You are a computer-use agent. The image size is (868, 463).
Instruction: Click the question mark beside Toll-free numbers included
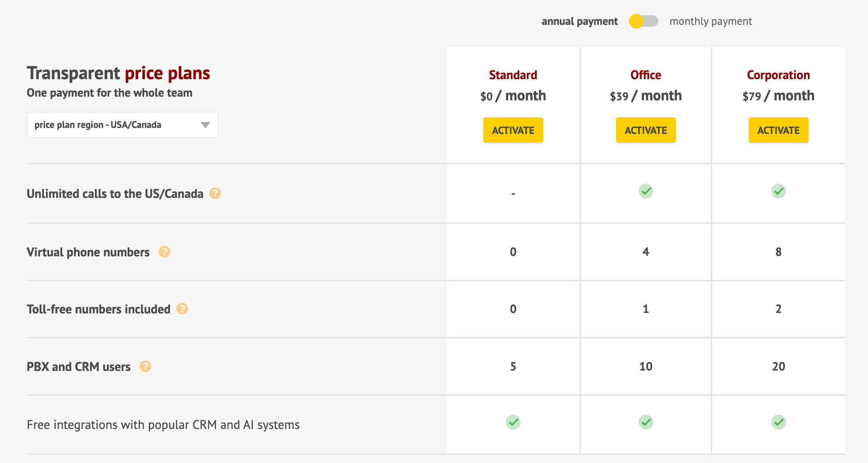point(182,309)
